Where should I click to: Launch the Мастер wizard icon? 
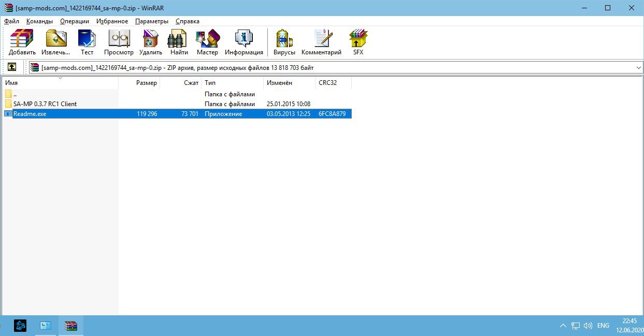pyautogui.click(x=207, y=39)
